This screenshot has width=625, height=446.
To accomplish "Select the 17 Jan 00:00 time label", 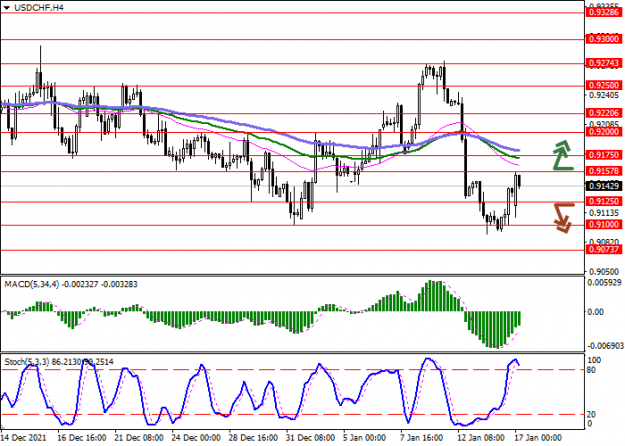I will point(539,438).
